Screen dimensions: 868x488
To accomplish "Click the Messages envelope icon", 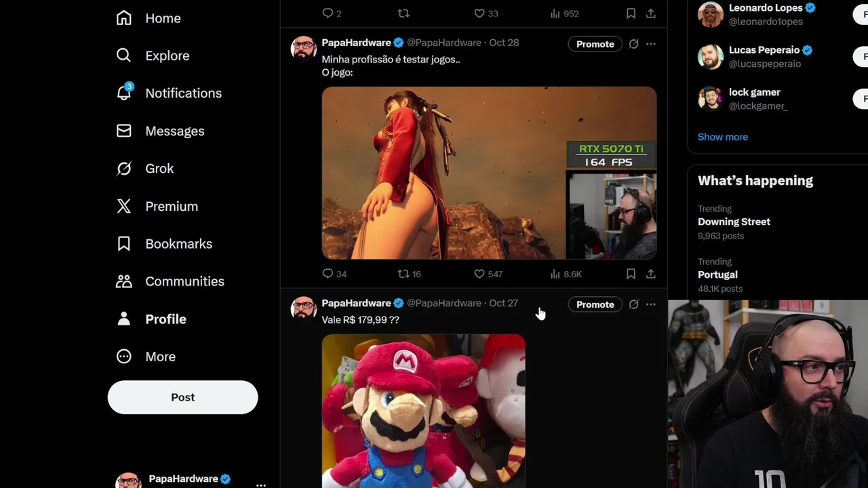I will point(123,131).
